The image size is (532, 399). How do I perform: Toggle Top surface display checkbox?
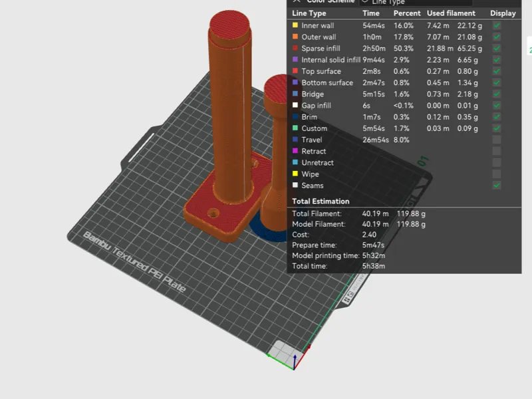point(496,71)
